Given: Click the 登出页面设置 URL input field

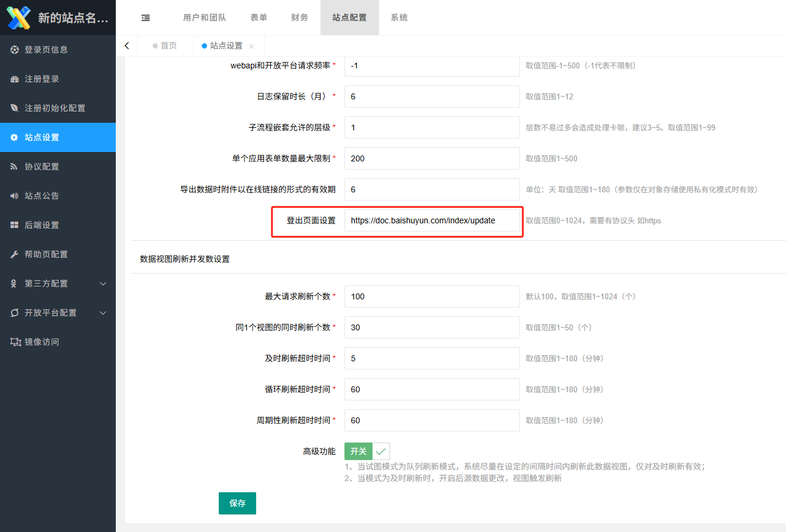Looking at the screenshot, I should point(432,220).
